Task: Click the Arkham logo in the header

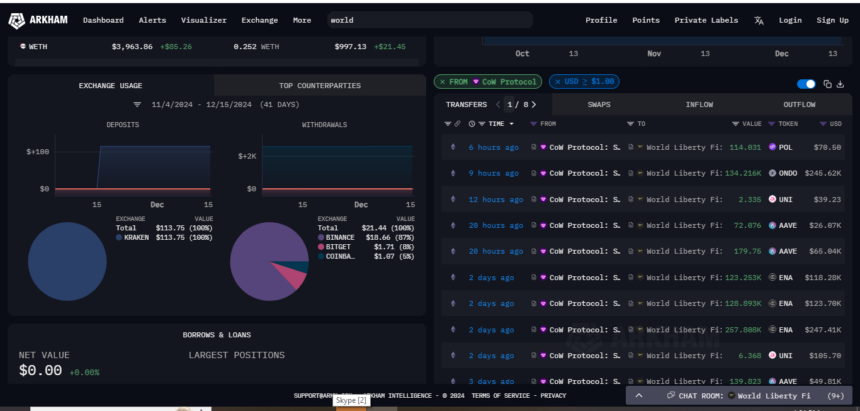Action: pyautogui.click(x=38, y=20)
